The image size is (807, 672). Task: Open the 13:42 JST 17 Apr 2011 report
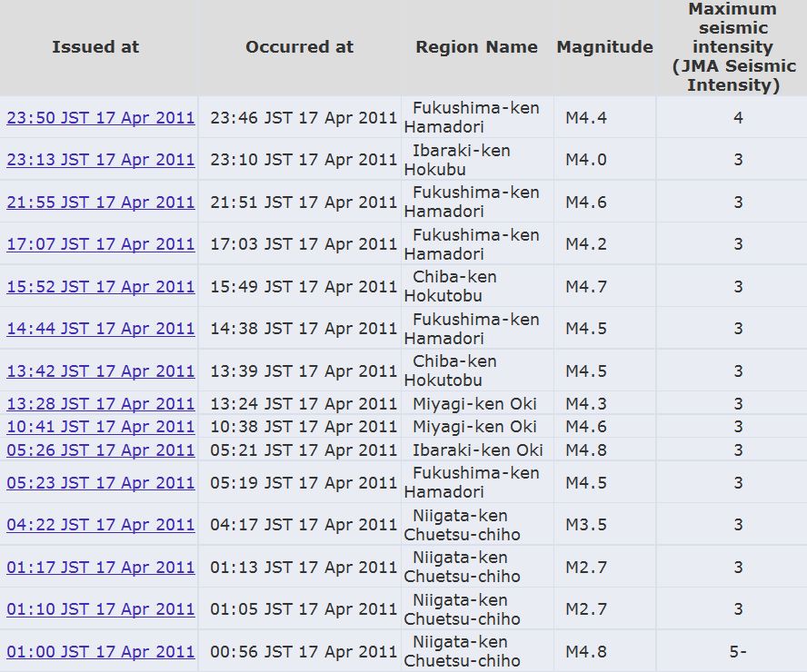pyautogui.click(x=100, y=371)
